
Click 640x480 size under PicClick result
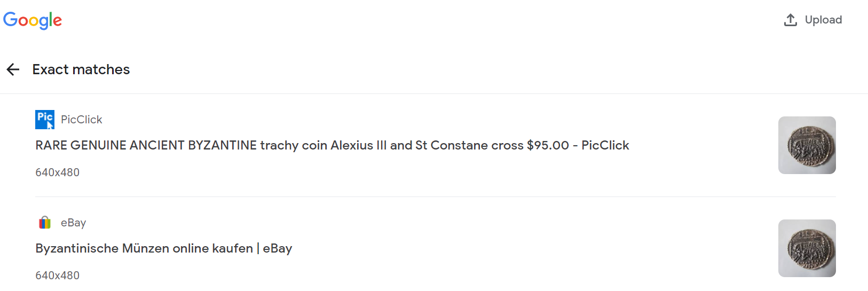pos(57,172)
